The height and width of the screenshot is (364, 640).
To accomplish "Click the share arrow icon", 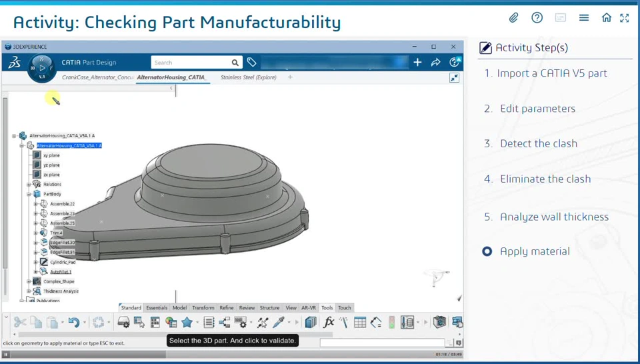I will 435,63.
